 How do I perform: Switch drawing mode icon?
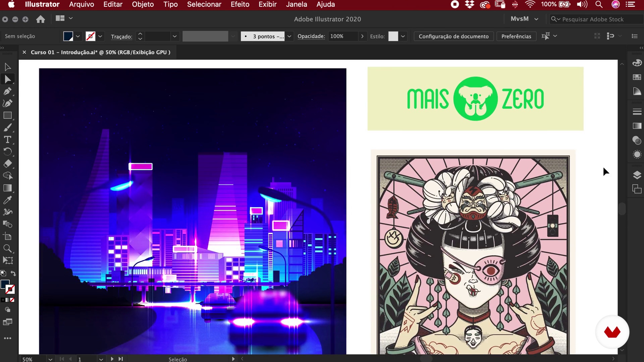click(x=7, y=310)
